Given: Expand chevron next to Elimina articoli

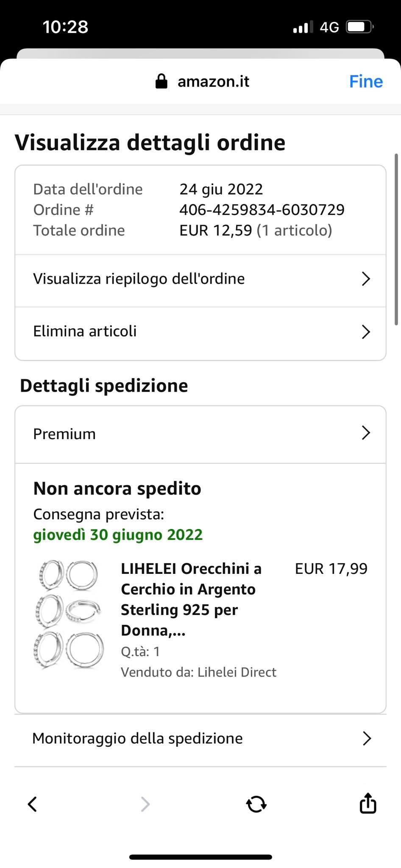Looking at the screenshot, I should tap(366, 331).
